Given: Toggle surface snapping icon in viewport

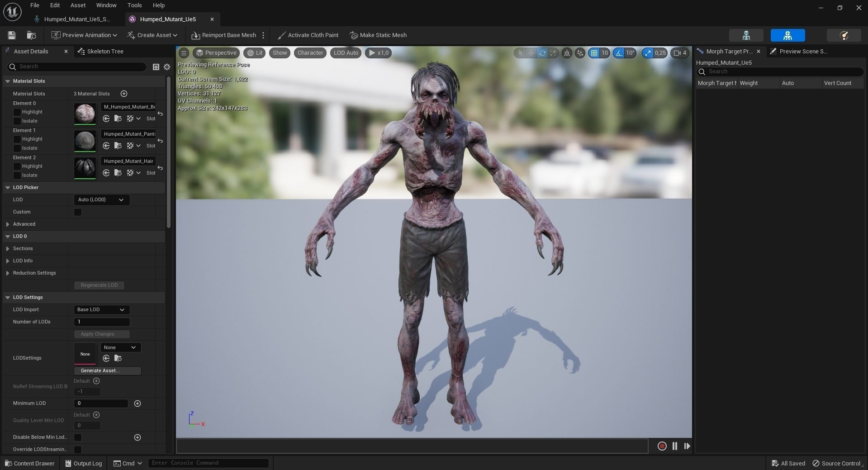Looking at the screenshot, I should coord(580,53).
